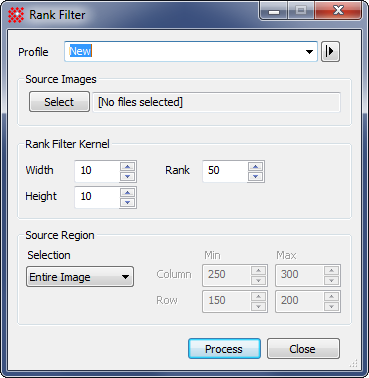
Task: Decrease the kernel Height value
Action: coord(127,203)
